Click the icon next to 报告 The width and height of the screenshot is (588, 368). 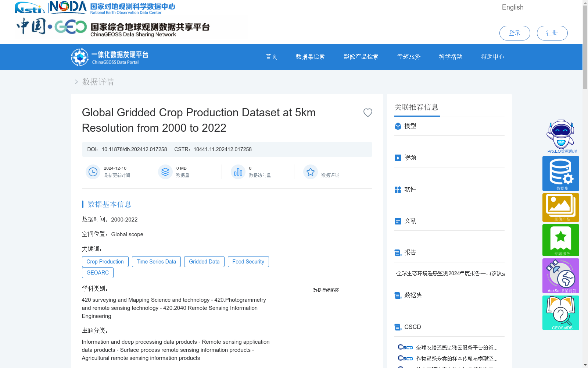(398, 253)
